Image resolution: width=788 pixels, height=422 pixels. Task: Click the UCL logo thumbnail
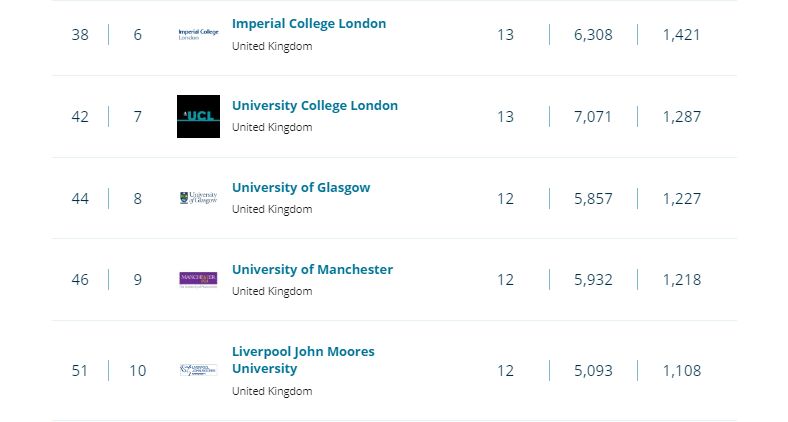coord(198,116)
